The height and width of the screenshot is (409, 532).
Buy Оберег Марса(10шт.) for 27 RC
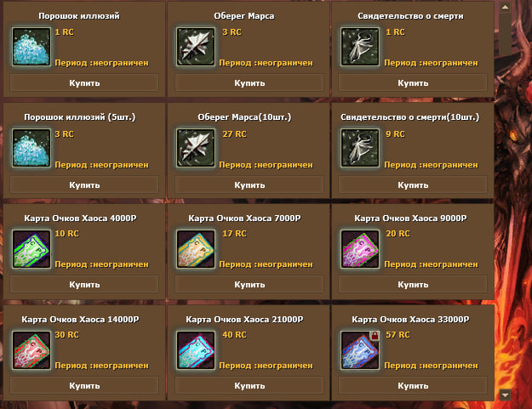[x=249, y=185]
